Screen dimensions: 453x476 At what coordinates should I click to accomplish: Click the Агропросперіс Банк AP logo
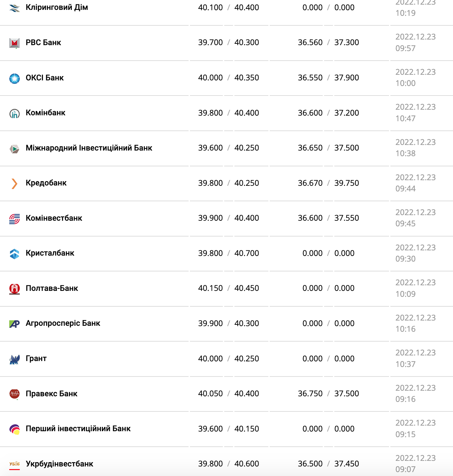pyautogui.click(x=15, y=324)
